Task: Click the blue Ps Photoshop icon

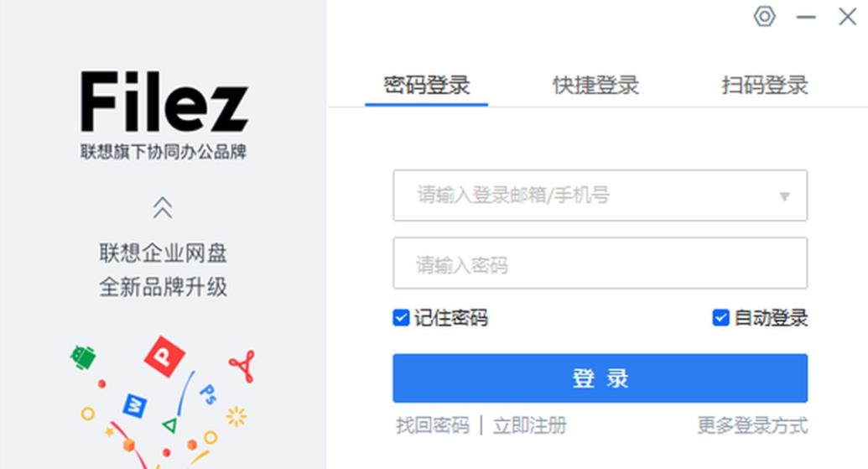Action: pyautogui.click(x=207, y=392)
